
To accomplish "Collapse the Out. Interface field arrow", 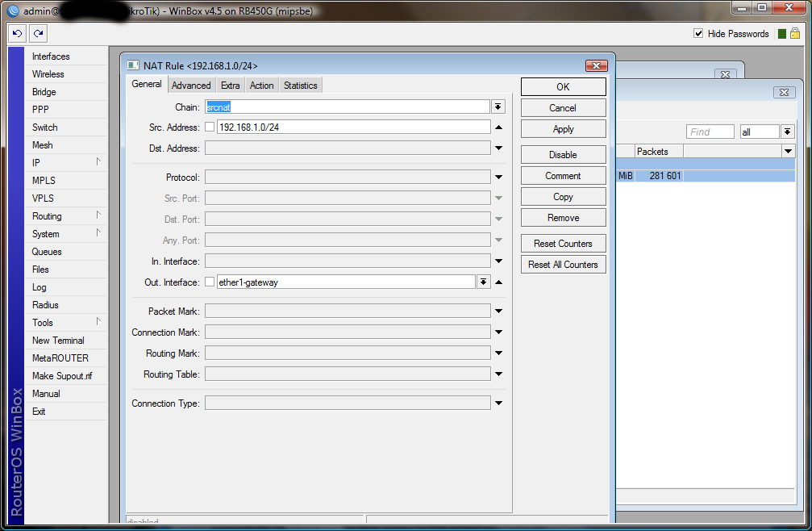I will pos(498,282).
